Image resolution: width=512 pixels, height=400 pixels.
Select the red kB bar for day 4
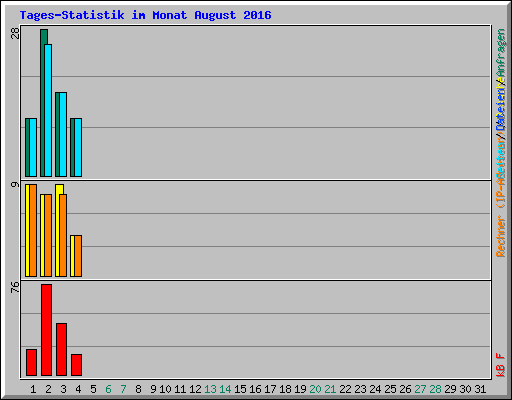click(x=76, y=365)
